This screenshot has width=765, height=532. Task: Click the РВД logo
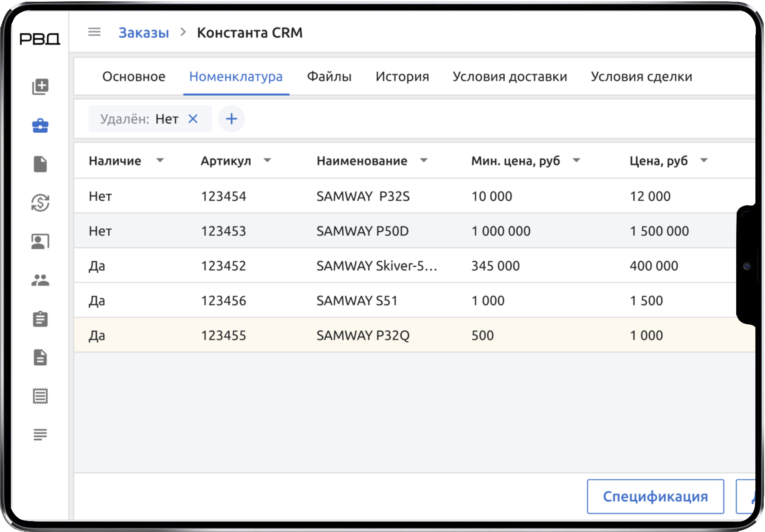tap(39, 38)
